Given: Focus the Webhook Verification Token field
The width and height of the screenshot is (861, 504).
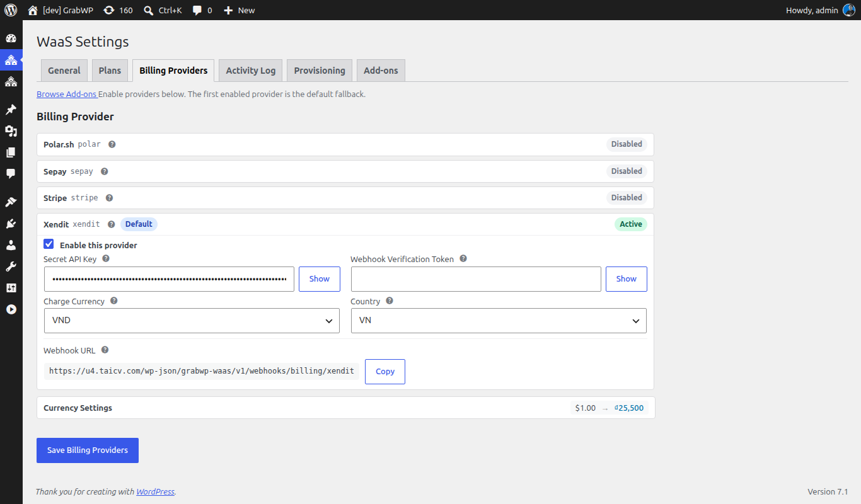Looking at the screenshot, I should click(476, 279).
